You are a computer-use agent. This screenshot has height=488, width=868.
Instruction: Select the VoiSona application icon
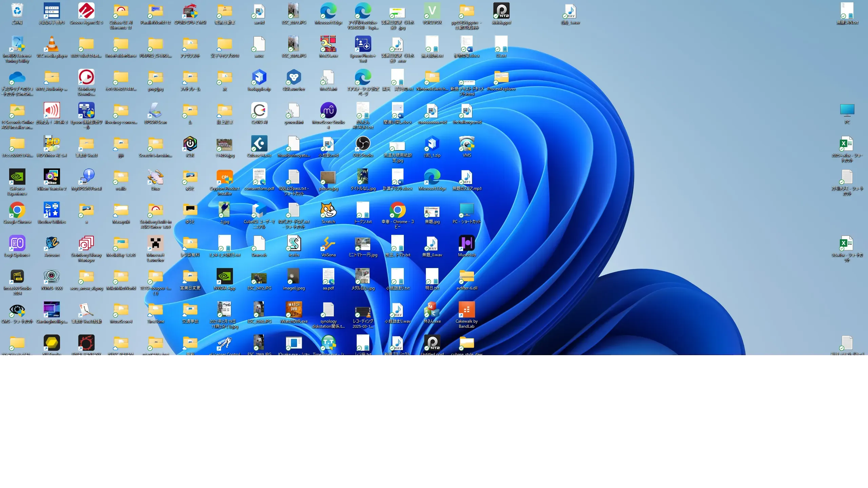coord(328,244)
